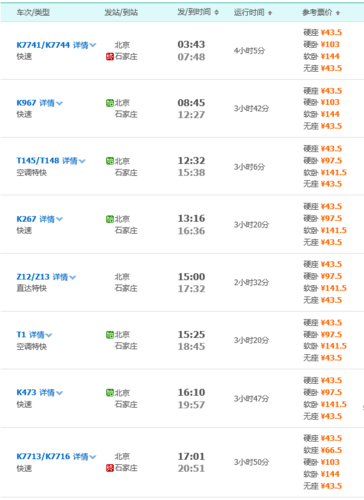Viewport: 364px width, 500px height.
Task: Expand details for train K7741/K7744
Action: tap(84, 45)
